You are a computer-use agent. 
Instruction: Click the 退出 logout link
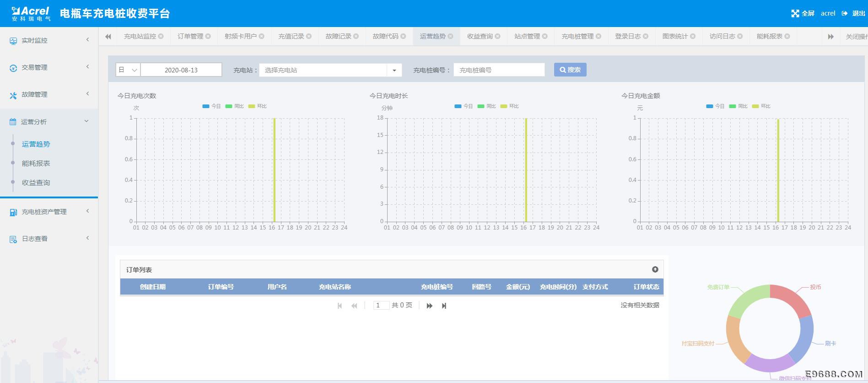(x=858, y=13)
